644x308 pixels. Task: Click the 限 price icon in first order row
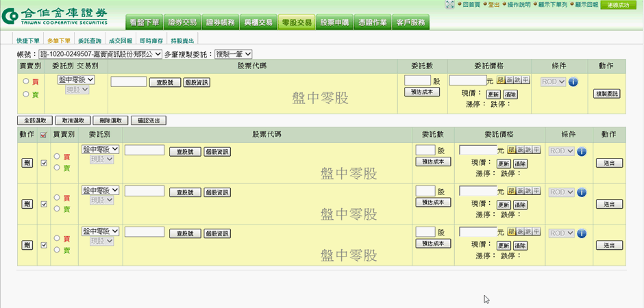point(510,151)
